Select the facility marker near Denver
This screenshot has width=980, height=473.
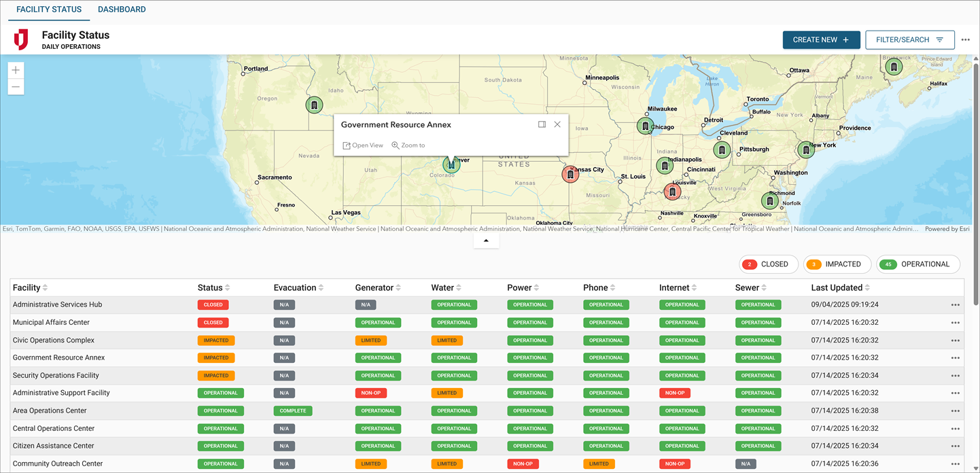click(x=451, y=164)
